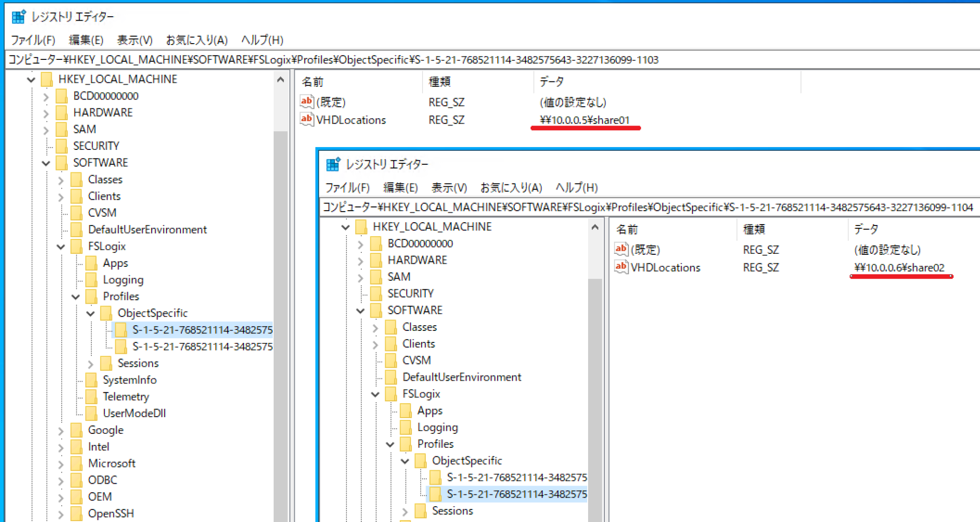Click the UserModeDll key folder icon
980x522 pixels.
(91, 413)
